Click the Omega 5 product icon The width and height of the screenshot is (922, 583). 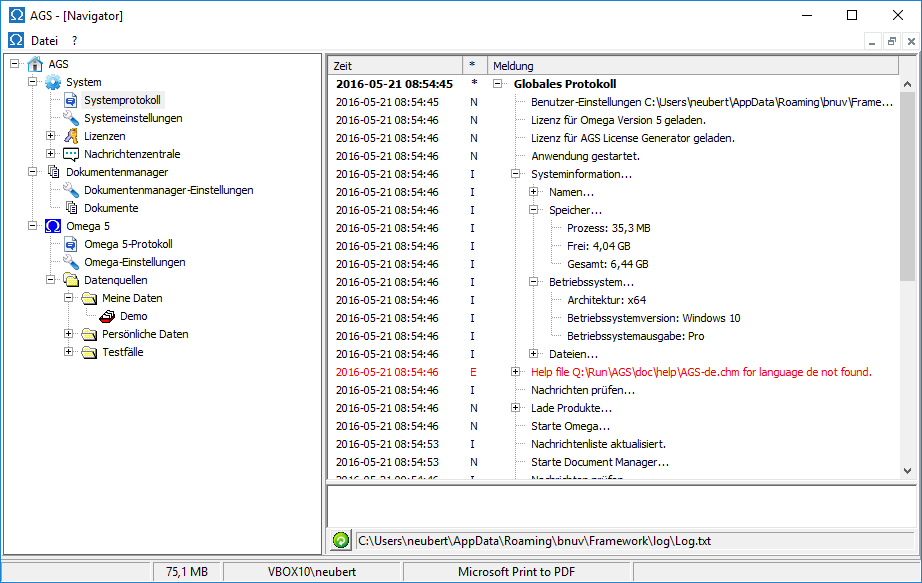[53, 226]
